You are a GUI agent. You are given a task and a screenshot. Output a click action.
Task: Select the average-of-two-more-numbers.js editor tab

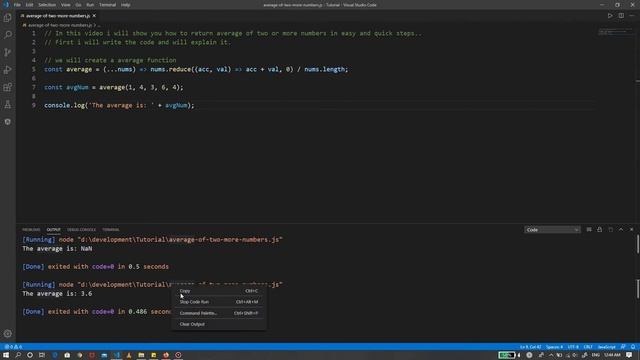tap(58, 16)
